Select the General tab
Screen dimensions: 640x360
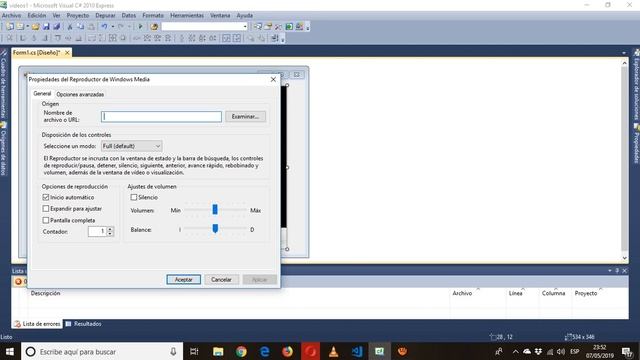42,93
